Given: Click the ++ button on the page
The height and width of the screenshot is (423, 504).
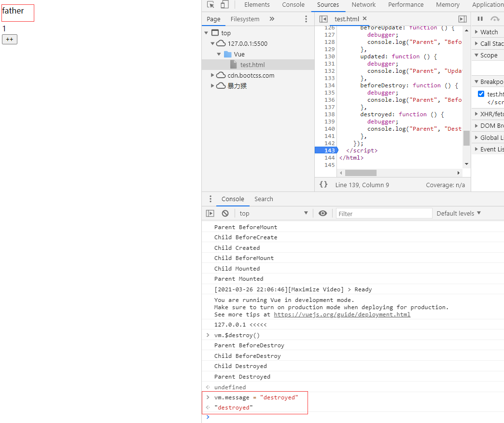Looking at the screenshot, I should (x=10, y=39).
